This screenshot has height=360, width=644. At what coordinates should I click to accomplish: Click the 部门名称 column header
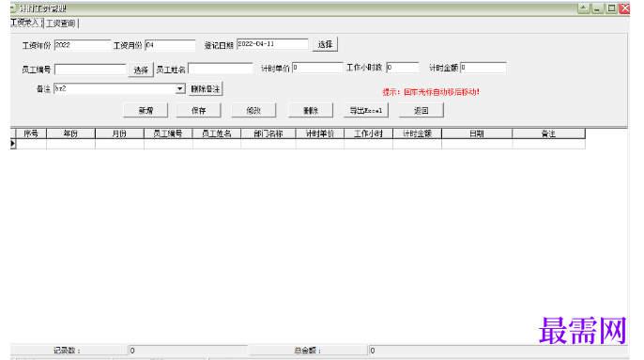268,133
